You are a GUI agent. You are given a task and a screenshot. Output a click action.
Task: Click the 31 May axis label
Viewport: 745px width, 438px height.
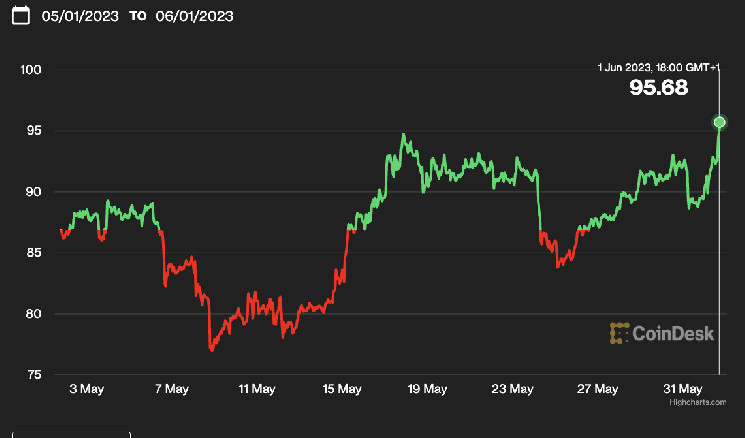683,388
